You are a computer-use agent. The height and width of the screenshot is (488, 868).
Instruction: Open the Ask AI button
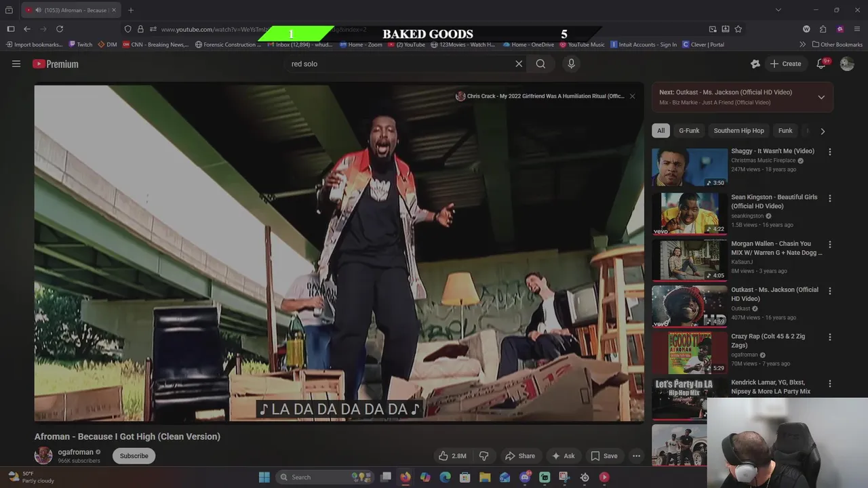point(563,456)
